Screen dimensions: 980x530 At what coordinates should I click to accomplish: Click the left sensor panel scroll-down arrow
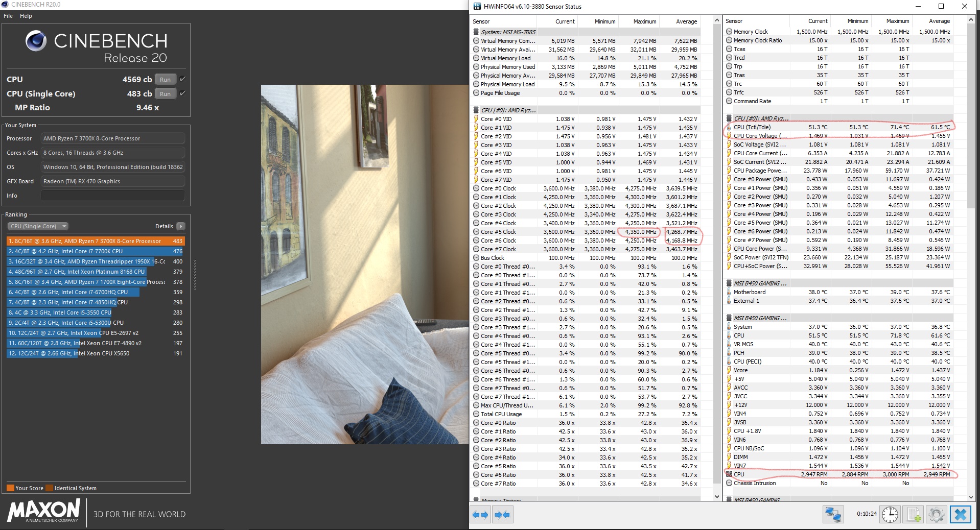click(717, 497)
